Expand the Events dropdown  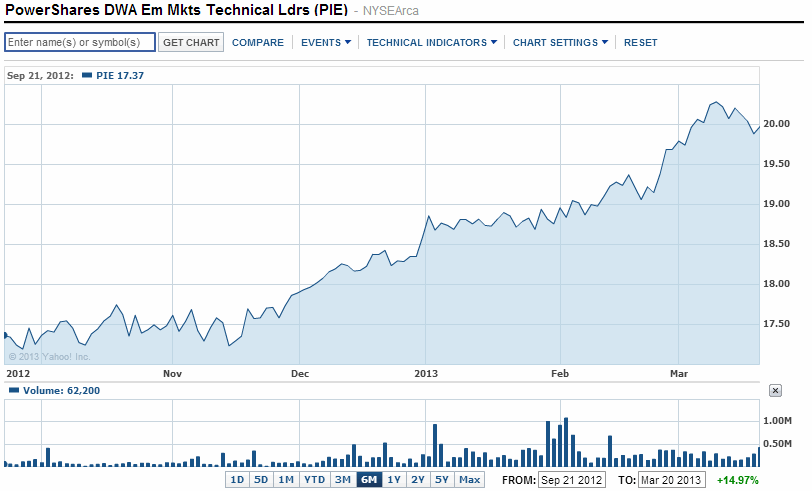pos(326,43)
